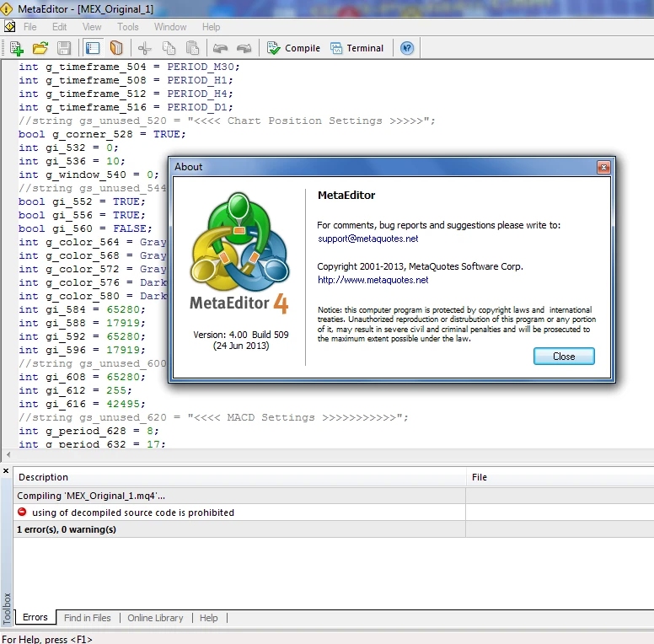Click the red error icon in the Errors list
Image resolution: width=654 pixels, height=644 pixels.
click(x=22, y=512)
